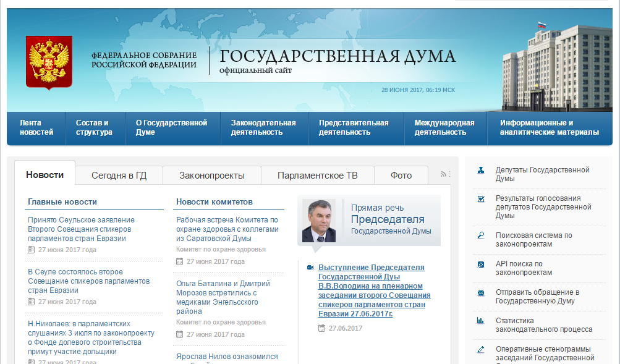Screen dimensions: 620x364
Task: Open Поисковая система по законопроектам link
Action: click(x=534, y=240)
